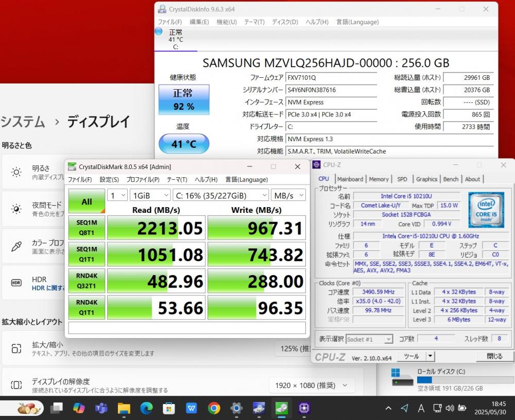515x420 pixels.
Task: Open the 1920 × 1080 resolution dropdown
Action: [x=312, y=385]
